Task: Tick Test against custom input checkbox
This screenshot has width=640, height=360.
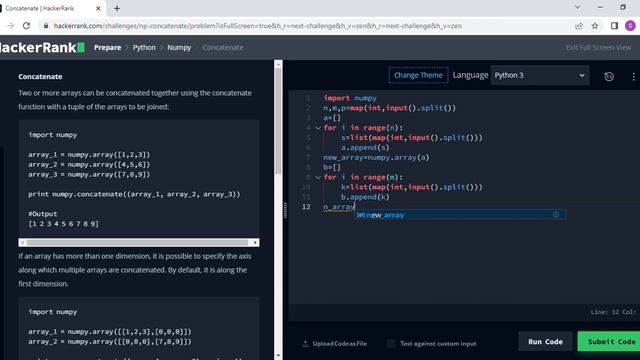Action: click(x=391, y=344)
